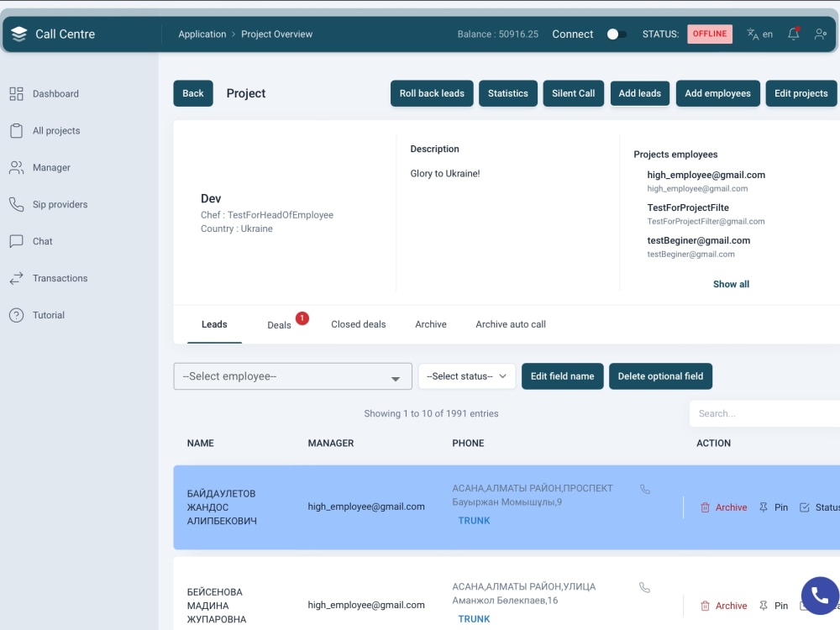This screenshot has height=630, width=840.
Task: Open Transactions in the sidebar
Action: tap(60, 278)
